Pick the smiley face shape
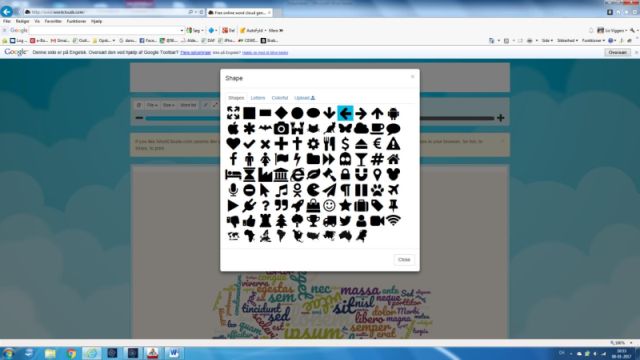The height and width of the screenshot is (360, 640). click(329, 205)
